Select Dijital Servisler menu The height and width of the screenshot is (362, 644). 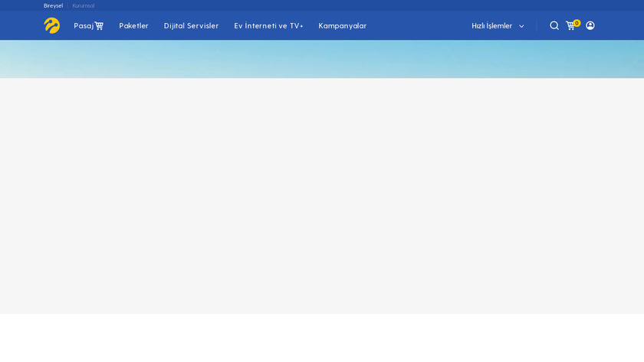[191, 25]
